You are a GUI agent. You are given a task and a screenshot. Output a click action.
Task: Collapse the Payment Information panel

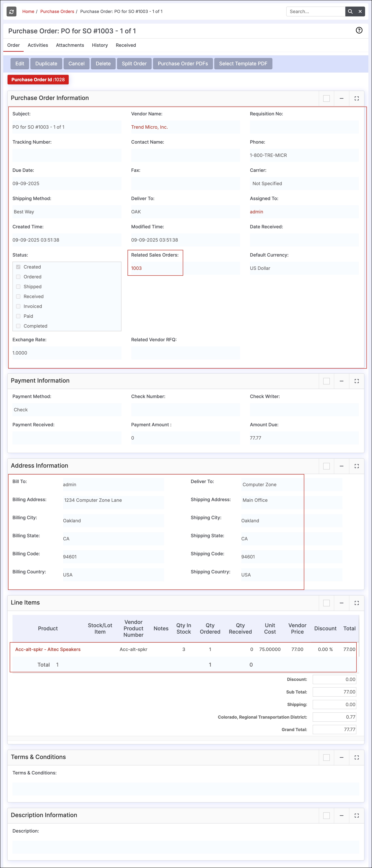tap(341, 381)
